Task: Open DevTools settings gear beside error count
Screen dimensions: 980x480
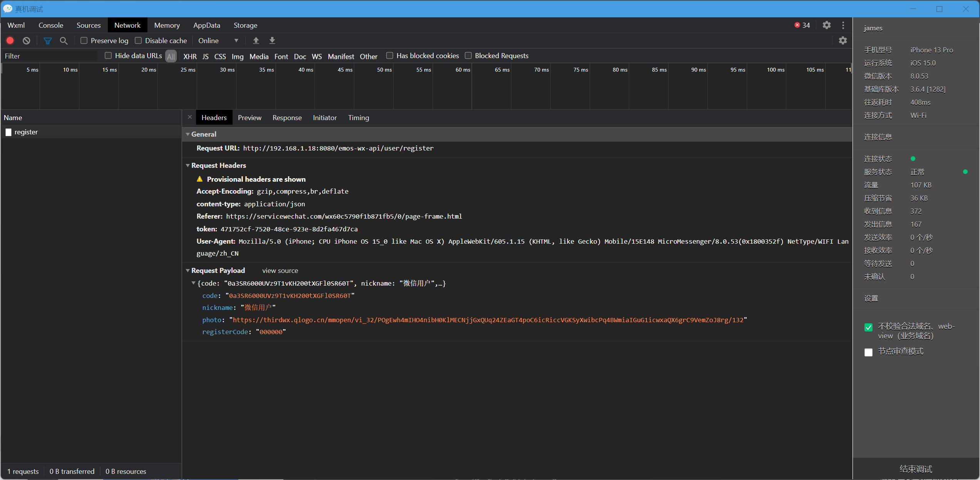Action: click(826, 25)
